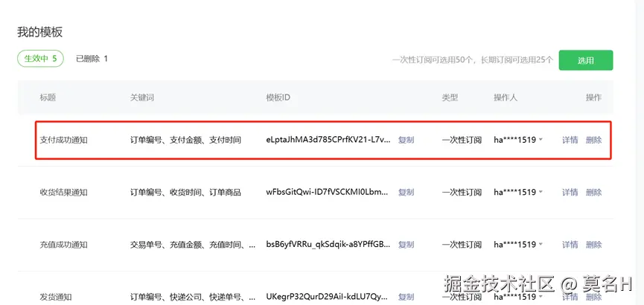Open 详情 for 充值成功通知 row
This screenshot has height=305, width=644.
(x=570, y=245)
